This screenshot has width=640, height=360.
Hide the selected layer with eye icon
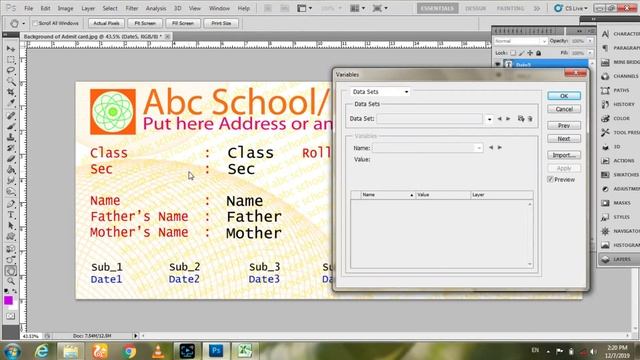(498, 64)
